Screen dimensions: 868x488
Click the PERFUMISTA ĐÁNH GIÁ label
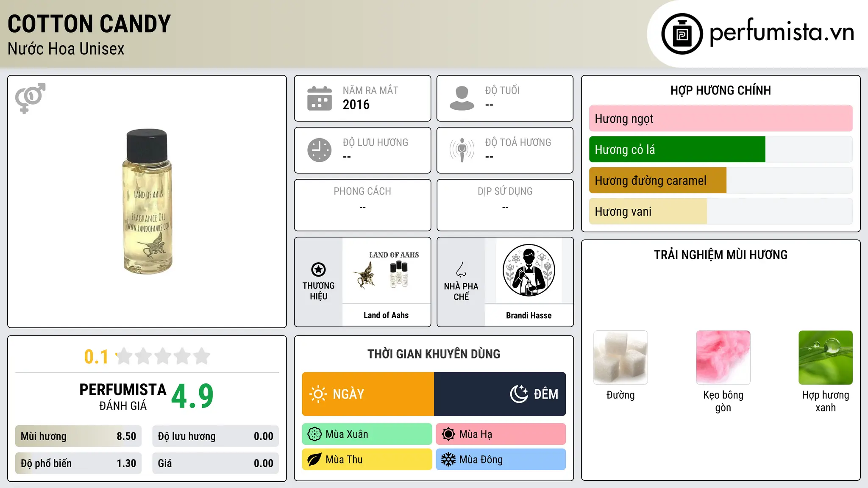tap(123, 396)
